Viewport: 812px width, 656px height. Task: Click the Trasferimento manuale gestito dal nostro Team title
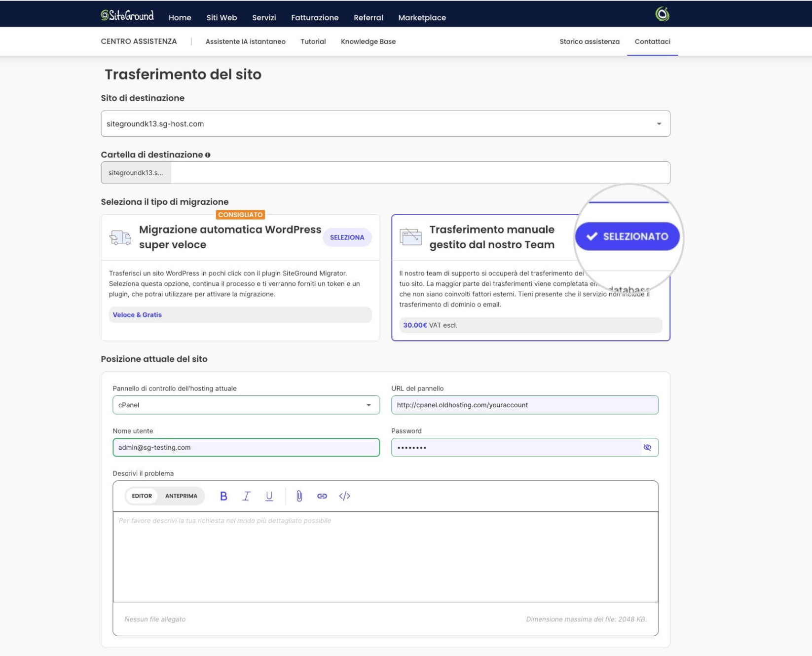coord(492,237)
